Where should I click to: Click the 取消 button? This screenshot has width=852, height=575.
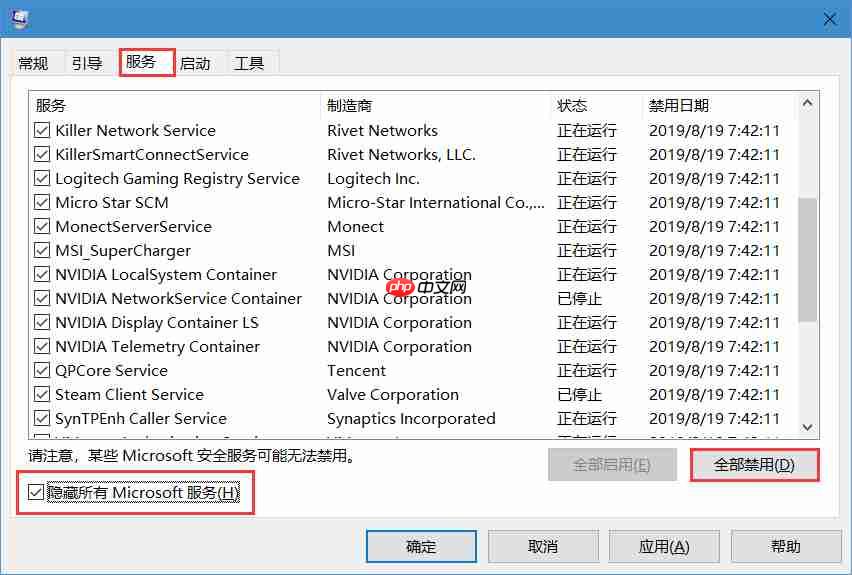[x=543, y=546]
